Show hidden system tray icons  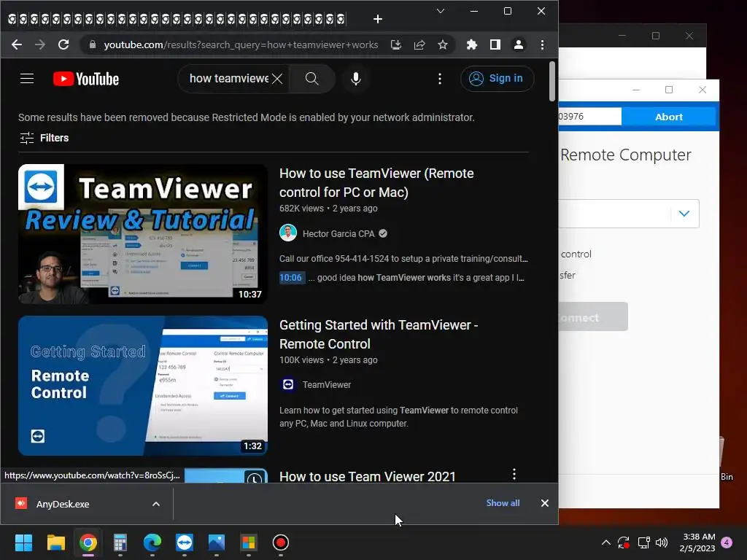606,542
